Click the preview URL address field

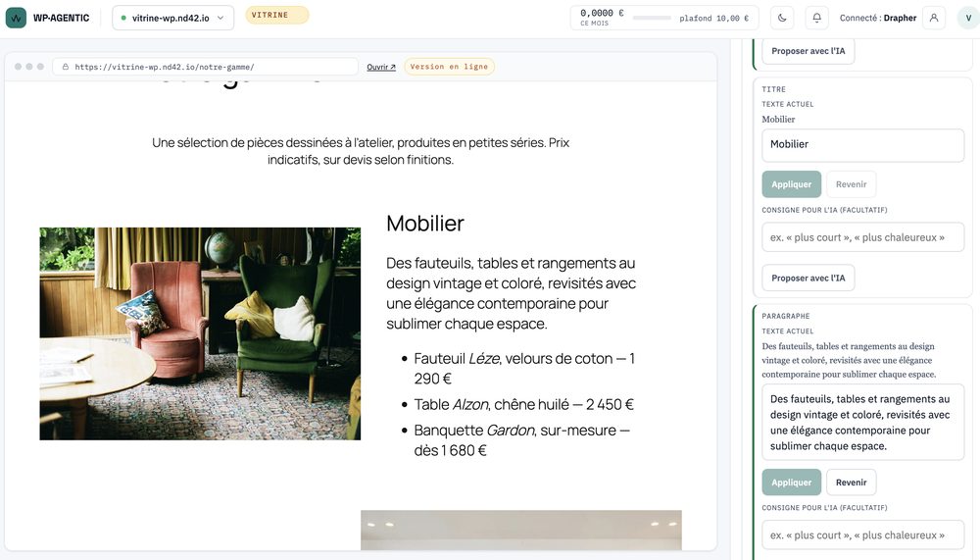(x=205, y=67)
